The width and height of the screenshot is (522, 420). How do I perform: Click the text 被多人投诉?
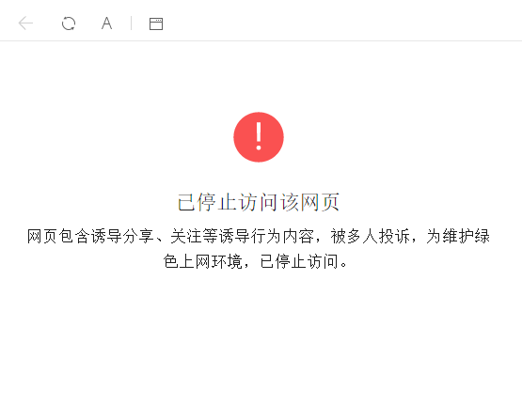370,237
